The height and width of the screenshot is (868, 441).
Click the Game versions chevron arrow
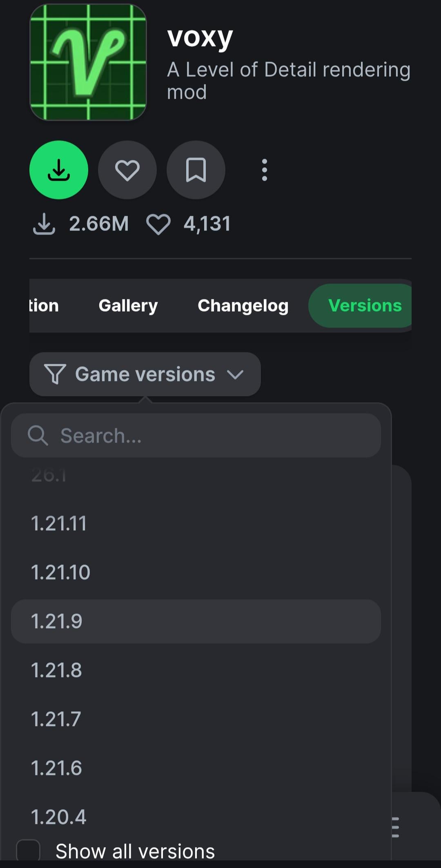(x=235, y=374)
